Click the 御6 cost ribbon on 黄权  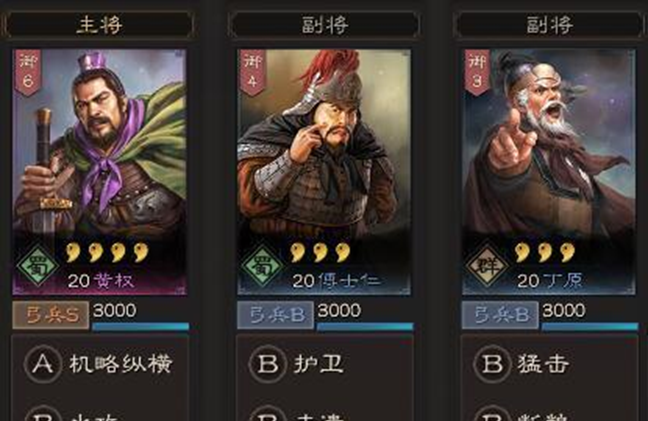click(x=28, y=72)
